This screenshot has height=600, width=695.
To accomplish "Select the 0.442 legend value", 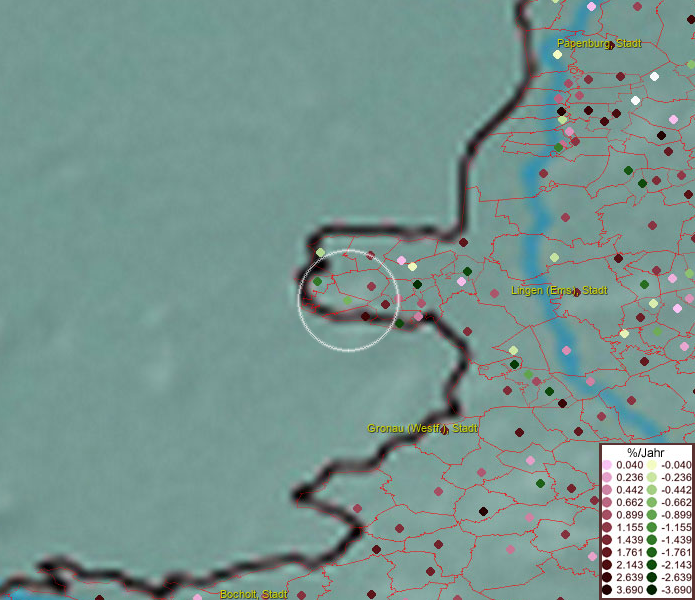I will 629,490.
